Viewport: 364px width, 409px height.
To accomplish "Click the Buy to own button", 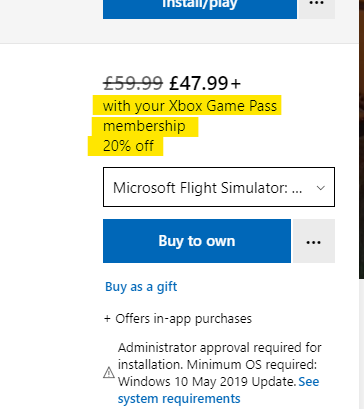I will [x=197, y=241].
